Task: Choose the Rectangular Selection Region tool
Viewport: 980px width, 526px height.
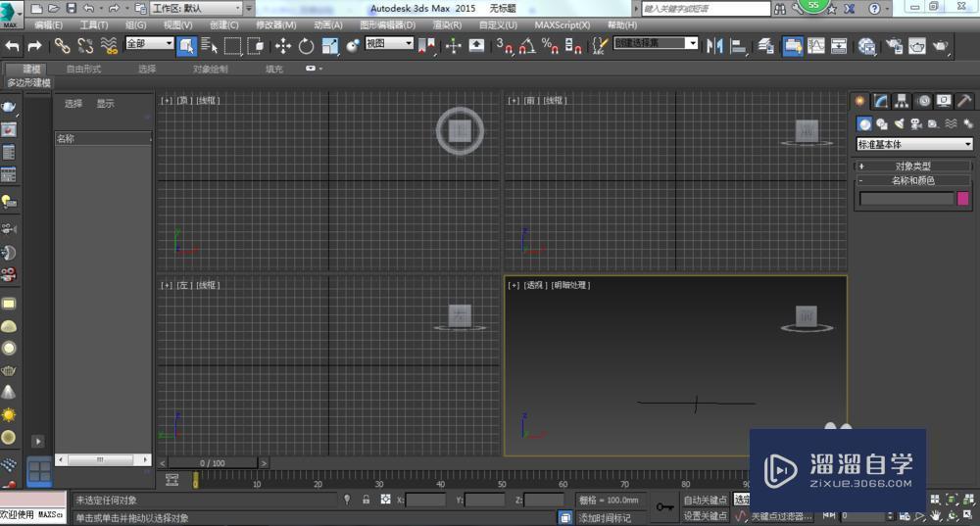Action: [x=232, y=46]
